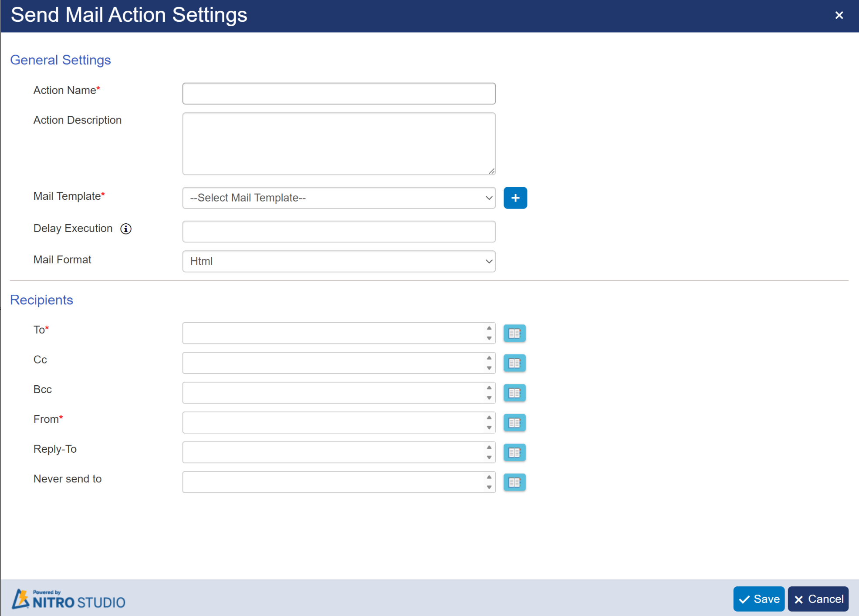
Task: Focus the Action Name input field
Action: coord(339,94)
